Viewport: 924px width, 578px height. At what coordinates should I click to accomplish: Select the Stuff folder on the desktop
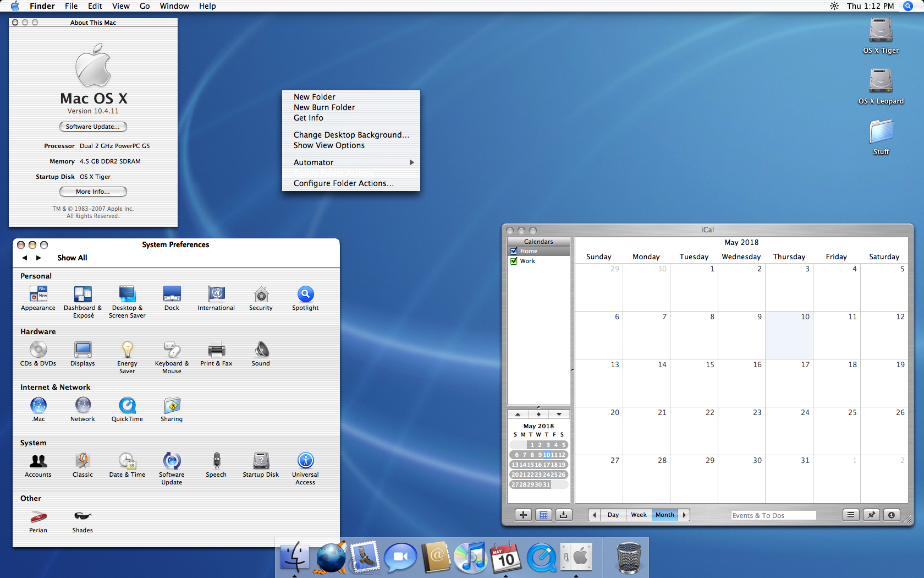pos(881,137)
